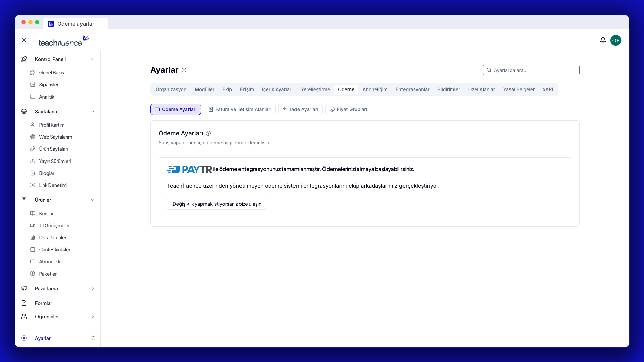Click the help icon next to Ayarlar heading
This screenshot has width=644, height=362.
(184, 70)
